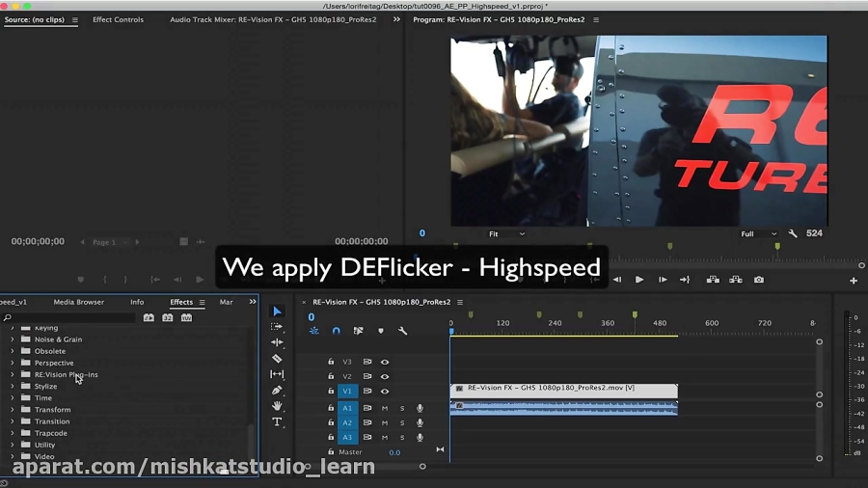Click the Master volume value 0.0
The height and width of the screenshot is (488, 868).
coord(394,452)
